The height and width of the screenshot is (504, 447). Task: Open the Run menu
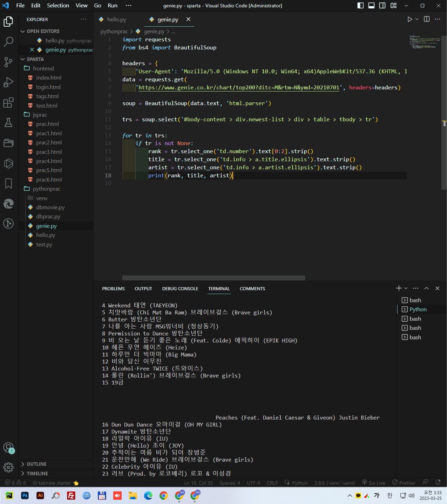click(113, 6)
